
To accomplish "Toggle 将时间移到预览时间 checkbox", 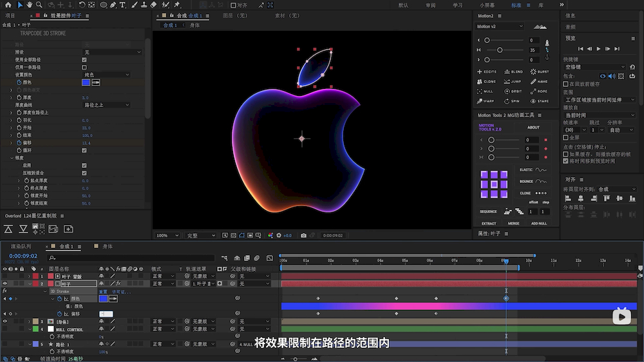I will (x=565, y=161).
